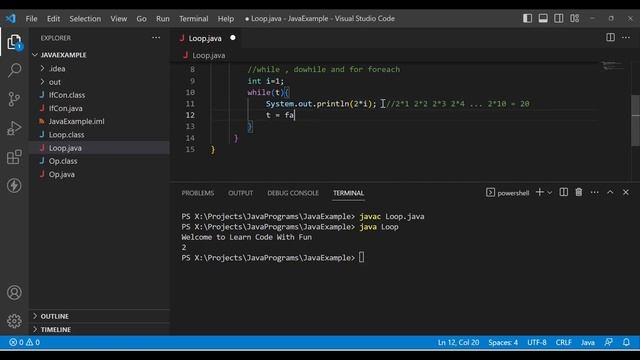Open IfCon.java in explorer
Viewport: 640px width, 360px height.
[99, 108]
